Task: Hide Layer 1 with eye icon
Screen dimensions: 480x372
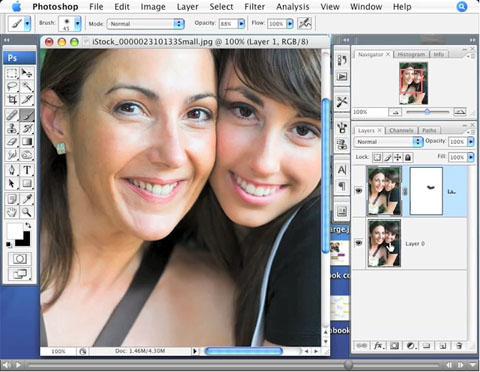Action: coord(359,191)
